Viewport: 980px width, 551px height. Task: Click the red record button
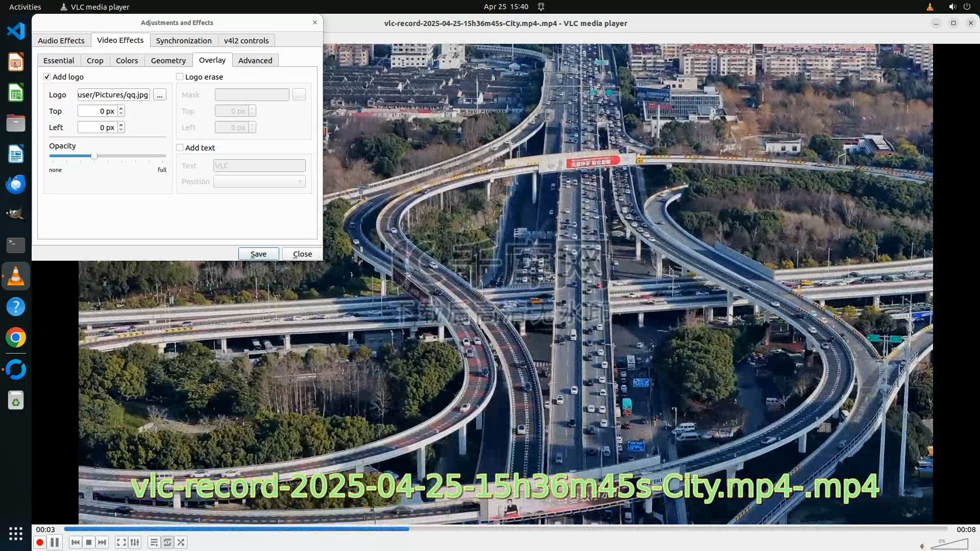[40, 542]
